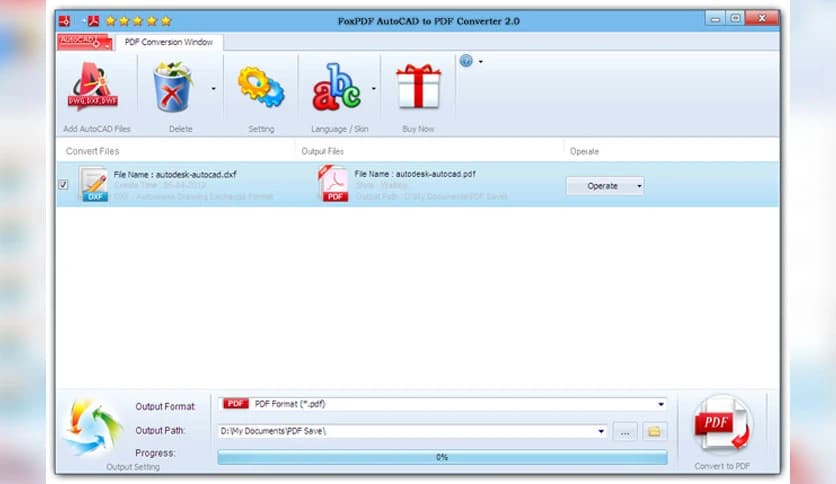Expand the Delete dropdown arrow
The width and height of the screenshot is (836, 484).
[x=213, y=88]
